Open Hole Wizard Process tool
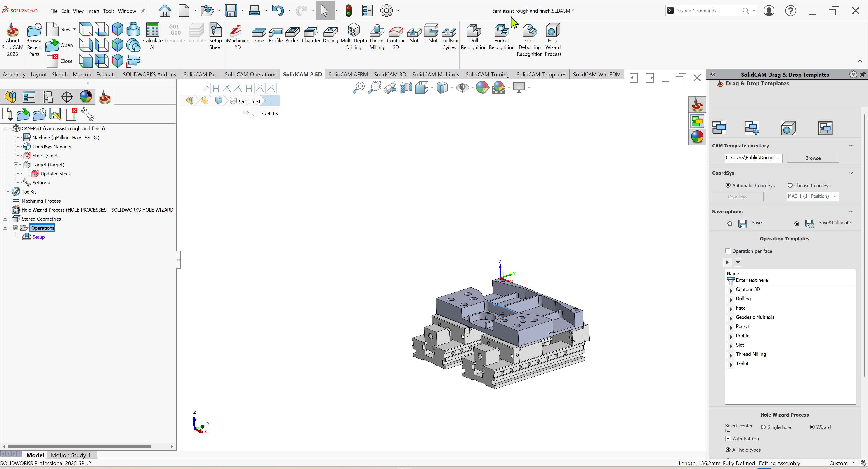The image size is (868, 469). (553, 39)
